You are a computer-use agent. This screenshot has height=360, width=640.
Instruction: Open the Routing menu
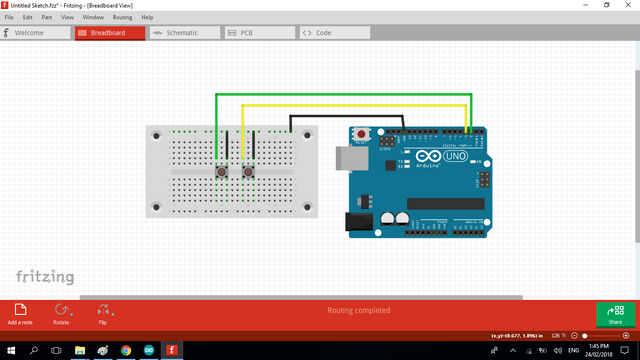[122, 17]
